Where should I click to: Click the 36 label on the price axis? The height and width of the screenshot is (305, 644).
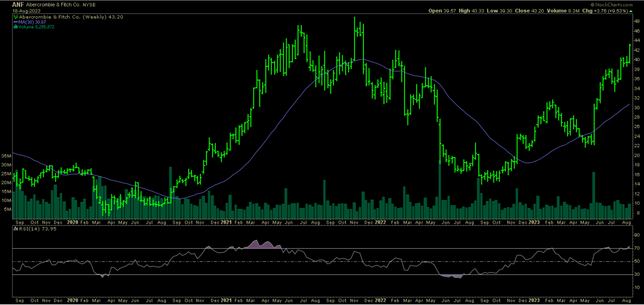[x=637, y=79]
